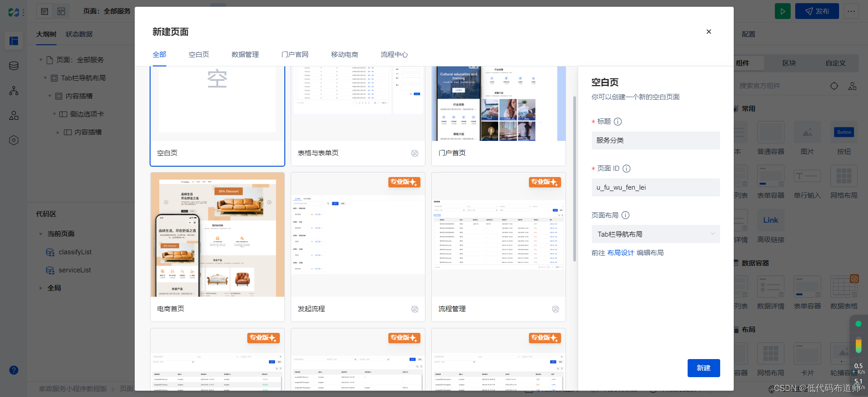Select the 单行输入 component
868x397 pixels.
click(x=807, y=182)
